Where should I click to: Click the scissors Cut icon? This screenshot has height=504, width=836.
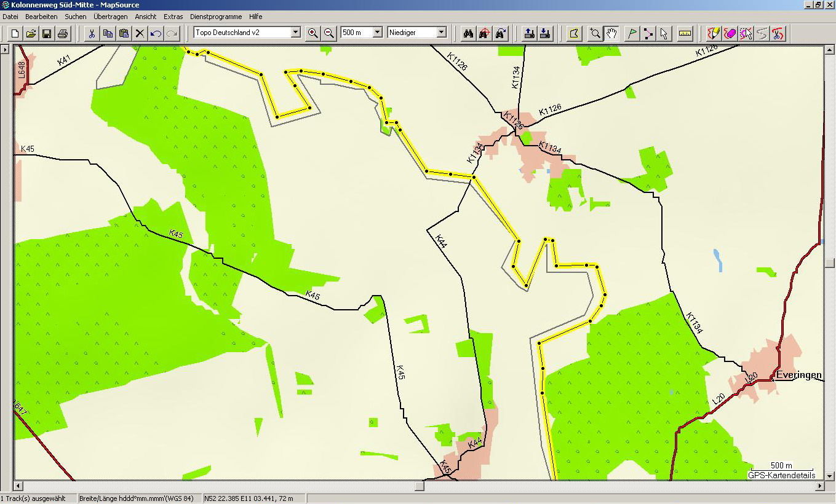tap(92, 33)
